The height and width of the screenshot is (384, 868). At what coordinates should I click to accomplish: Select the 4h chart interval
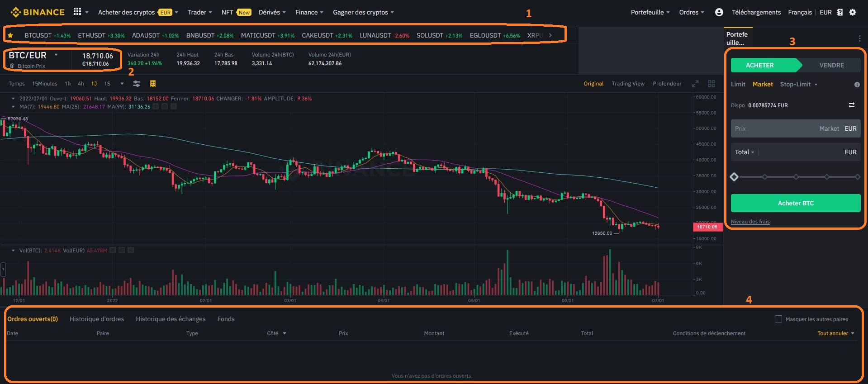(81, 84)
